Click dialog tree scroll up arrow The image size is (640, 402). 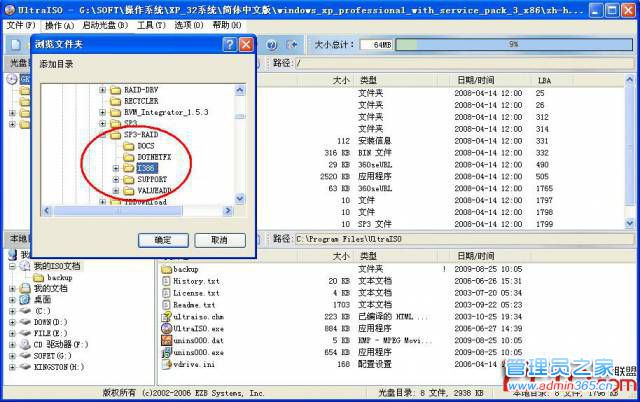[240, 90]
